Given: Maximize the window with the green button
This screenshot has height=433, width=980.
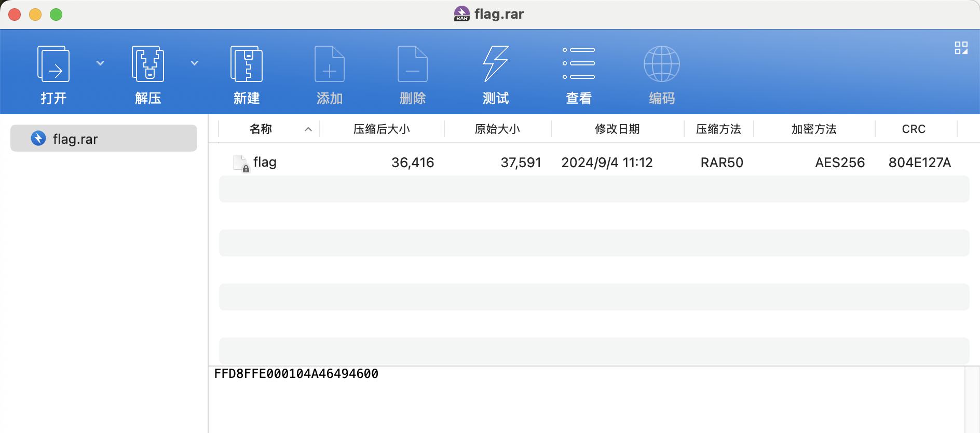Looking at the screenshot, I should pyautogui.click(x=56, y=15).
